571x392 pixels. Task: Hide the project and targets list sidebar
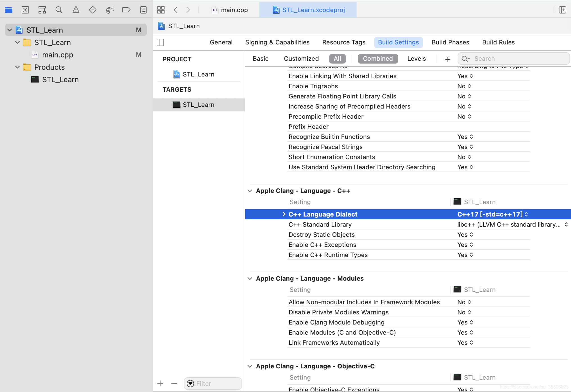(160, 42)
